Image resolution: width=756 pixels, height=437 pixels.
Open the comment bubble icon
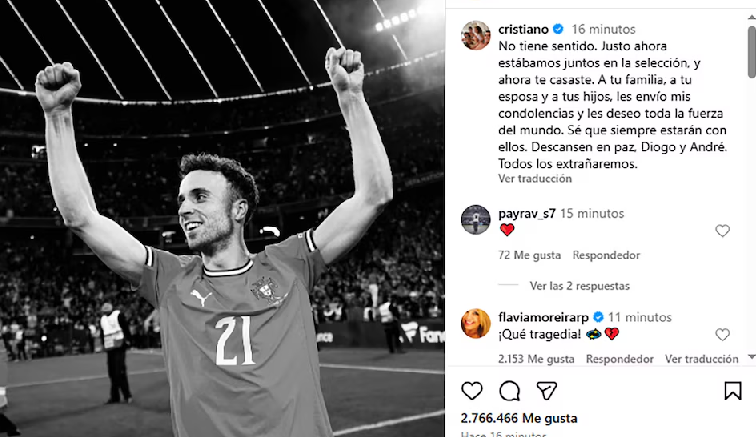pyautogui.click(x=509, y=391)
